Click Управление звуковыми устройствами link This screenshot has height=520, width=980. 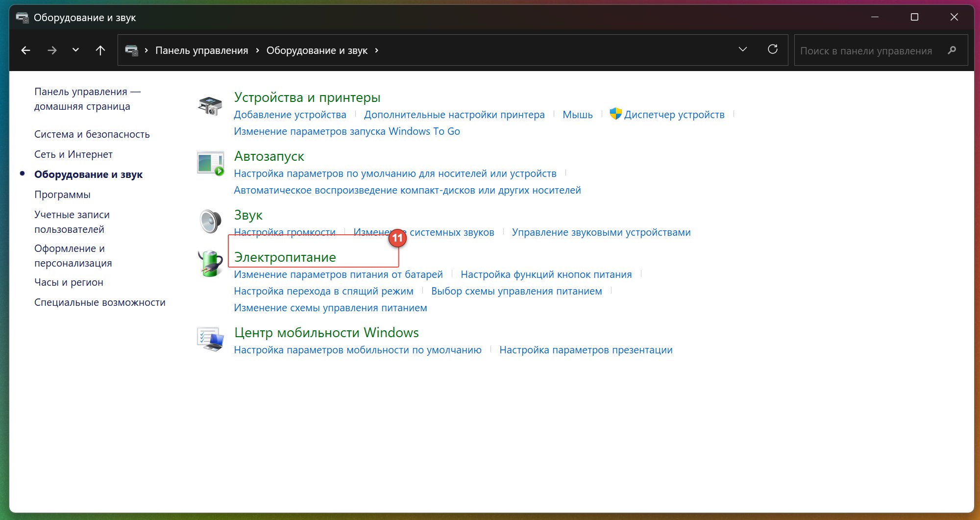click(601, 232)
